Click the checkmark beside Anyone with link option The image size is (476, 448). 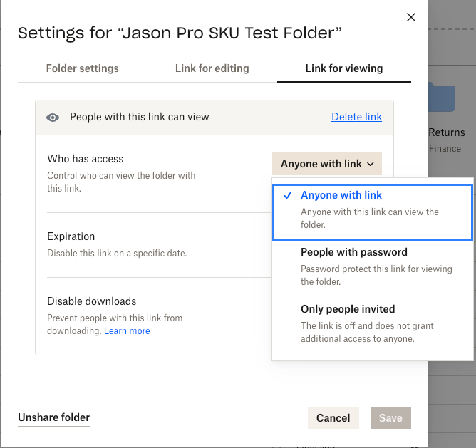[x=288, y=196]
